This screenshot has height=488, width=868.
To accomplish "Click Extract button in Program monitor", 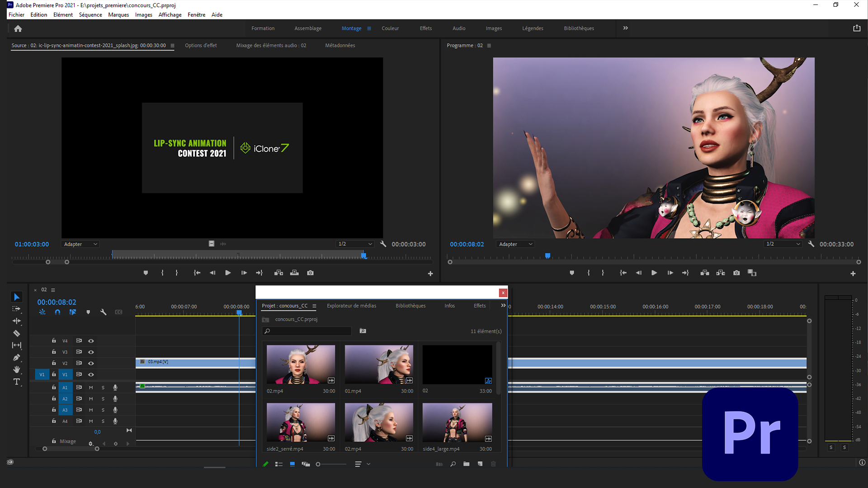I will click(721, 273).
